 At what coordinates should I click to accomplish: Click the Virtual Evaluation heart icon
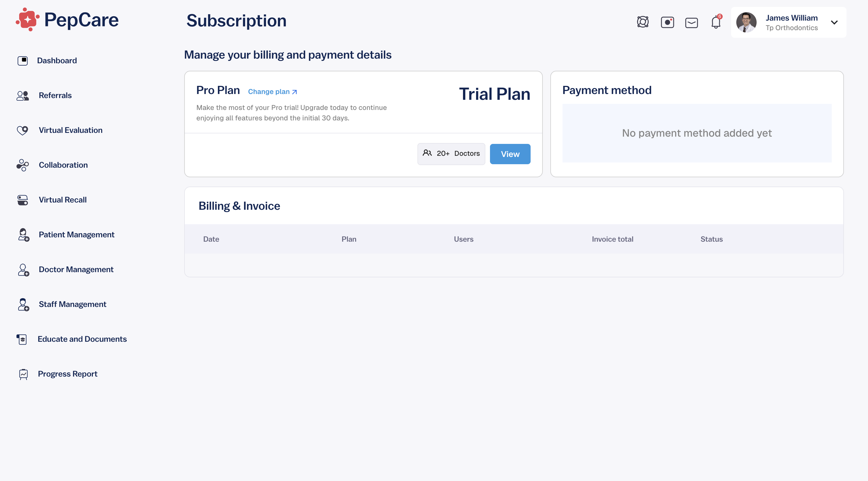[23, 130]
